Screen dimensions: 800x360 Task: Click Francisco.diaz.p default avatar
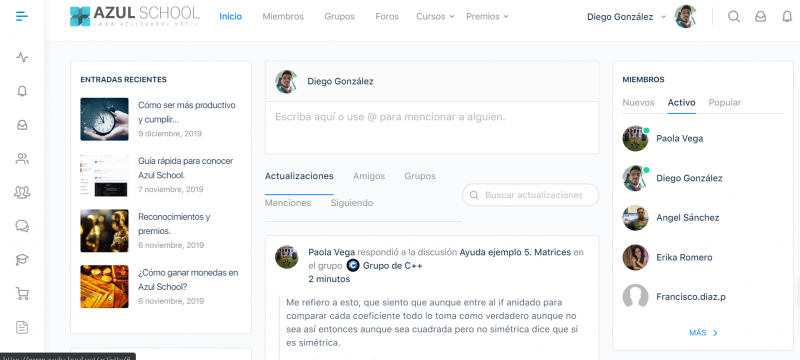click(635, 297)
